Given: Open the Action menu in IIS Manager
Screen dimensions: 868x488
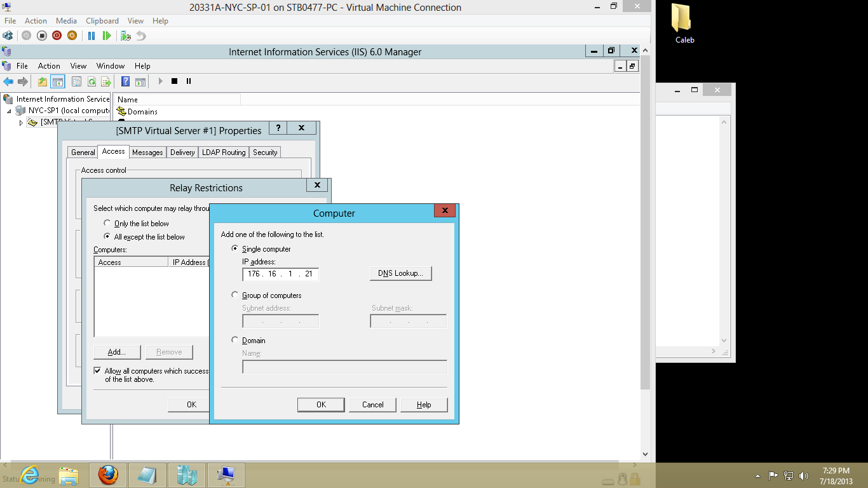Looking at the screenshot, I should coord(49,66).
